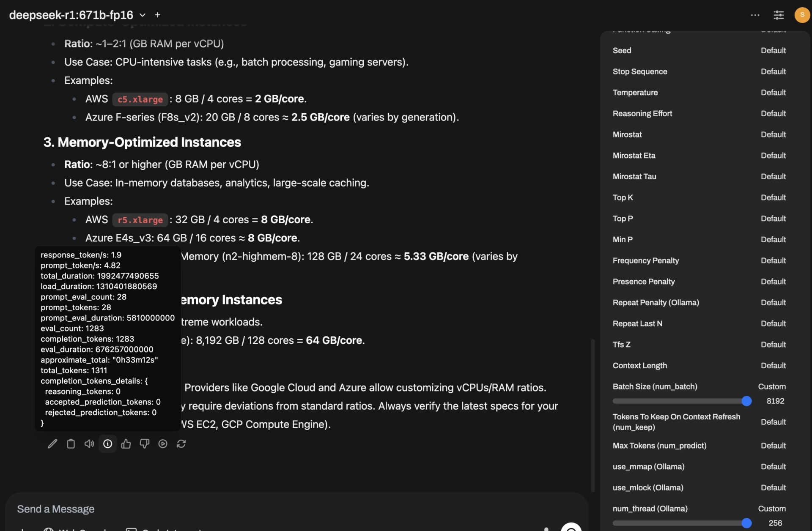
Task: Mark the response with thumbs down
Action: click(x=145, y=443)
